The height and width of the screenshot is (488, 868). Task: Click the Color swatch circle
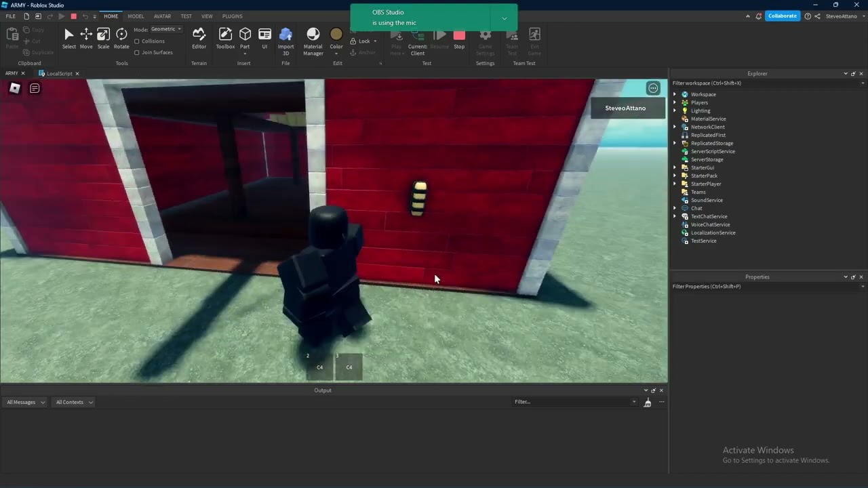click(336, 35)
